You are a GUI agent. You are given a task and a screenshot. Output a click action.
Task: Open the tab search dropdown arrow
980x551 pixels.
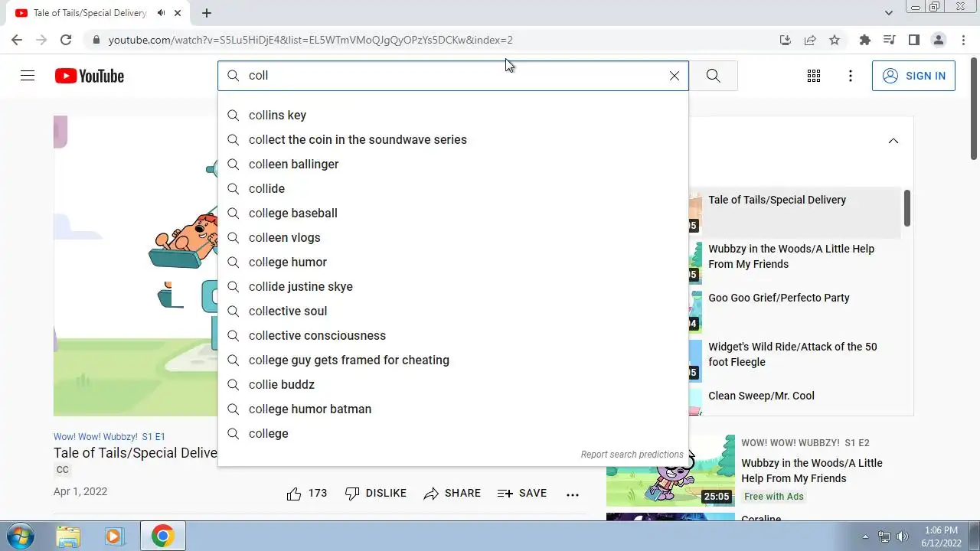[x=889, y=13]
